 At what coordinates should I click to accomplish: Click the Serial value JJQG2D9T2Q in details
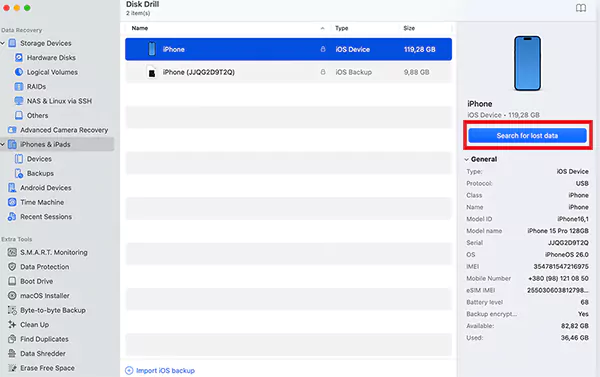568,243
